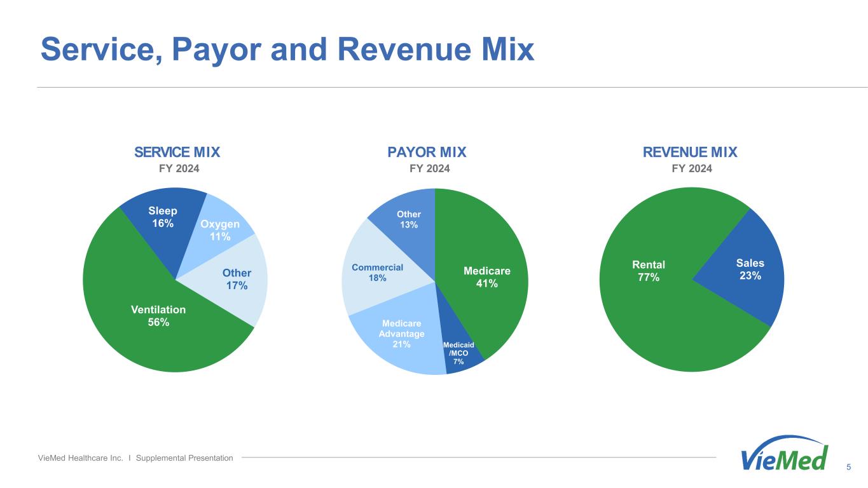868x488 pixels.
Task: Select the Medicare Advantage 21% slice
Action: (401, 334)
